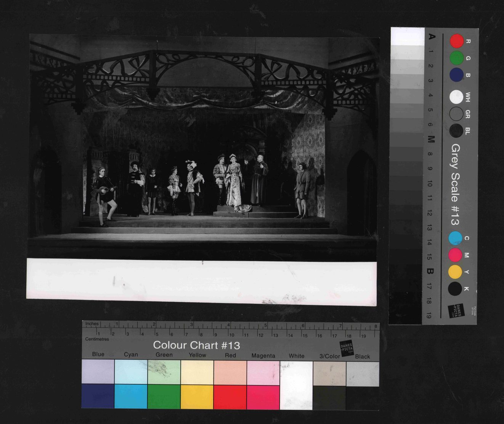Screen dimensions: 504x424
Task: Click the green circle labeled G
Action: (x=457, y=58)
